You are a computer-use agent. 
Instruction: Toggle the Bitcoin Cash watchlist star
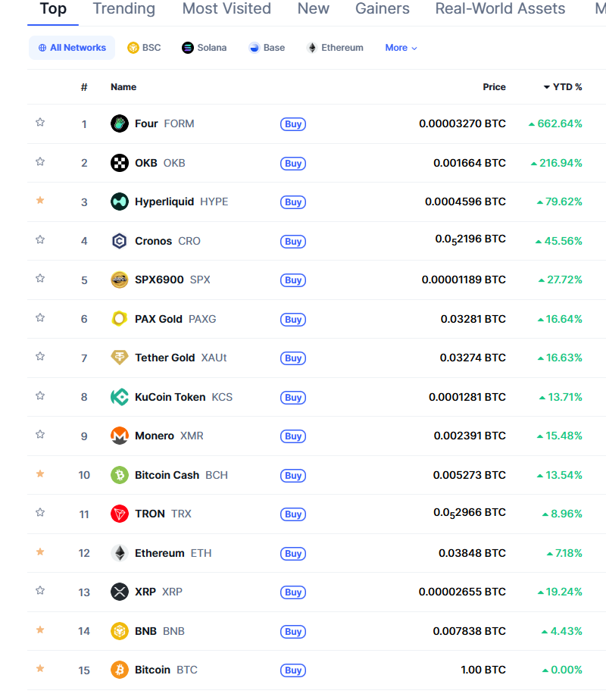(40, 473)
